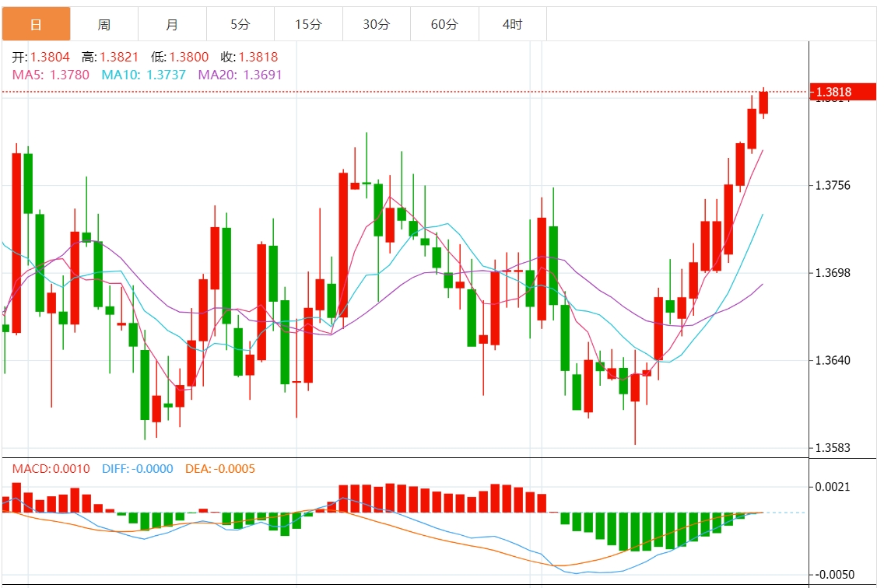Select the 日 daily chart tab
Viewport: 884px width, 588px height.
tap(36, 24)
